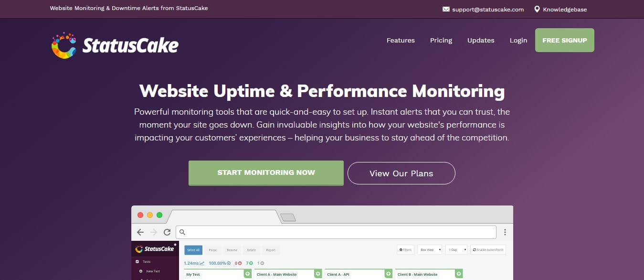Open the three-dot menu in the mock browser

505,232
